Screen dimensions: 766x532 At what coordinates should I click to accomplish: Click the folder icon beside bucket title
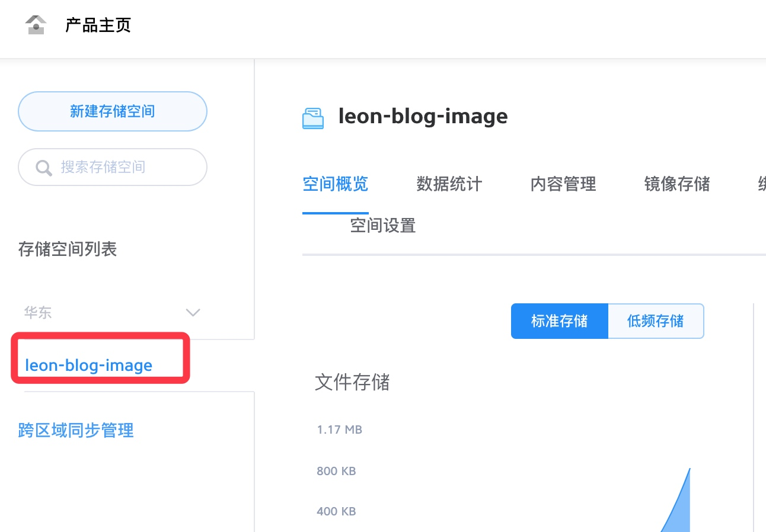pos(313,117)
